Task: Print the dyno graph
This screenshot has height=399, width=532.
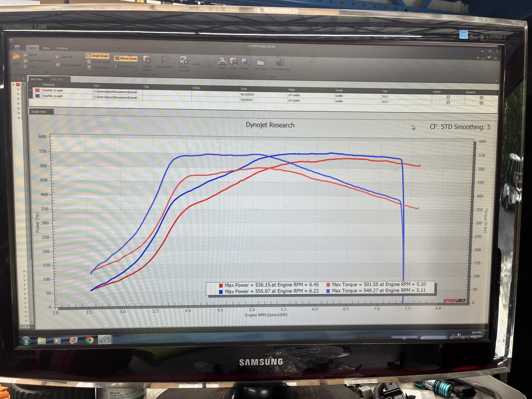Action: point(222,63)
